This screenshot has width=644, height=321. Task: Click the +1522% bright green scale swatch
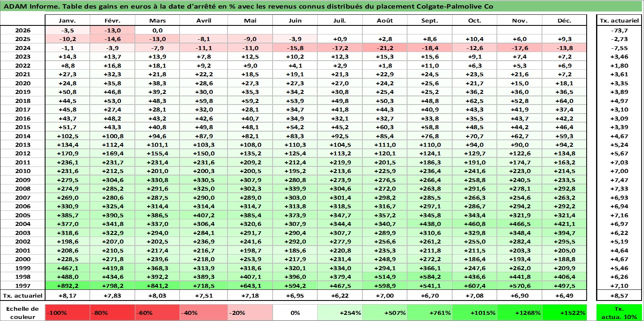click(x=564, y=313)
